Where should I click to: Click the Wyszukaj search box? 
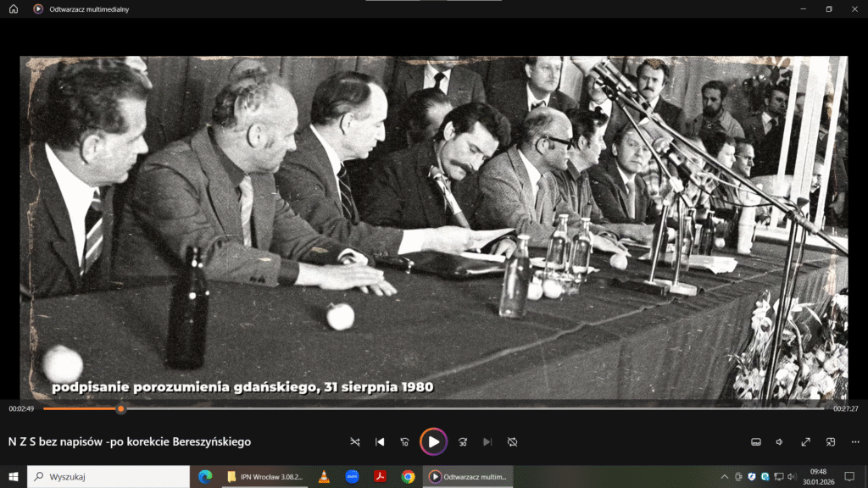click(110, 477)
